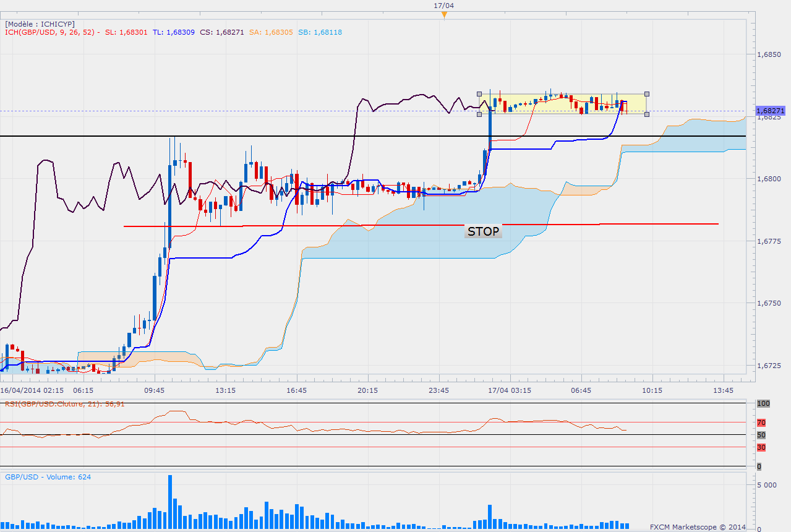Select the top-left handle of yellow rectangle

pos(479,94)
